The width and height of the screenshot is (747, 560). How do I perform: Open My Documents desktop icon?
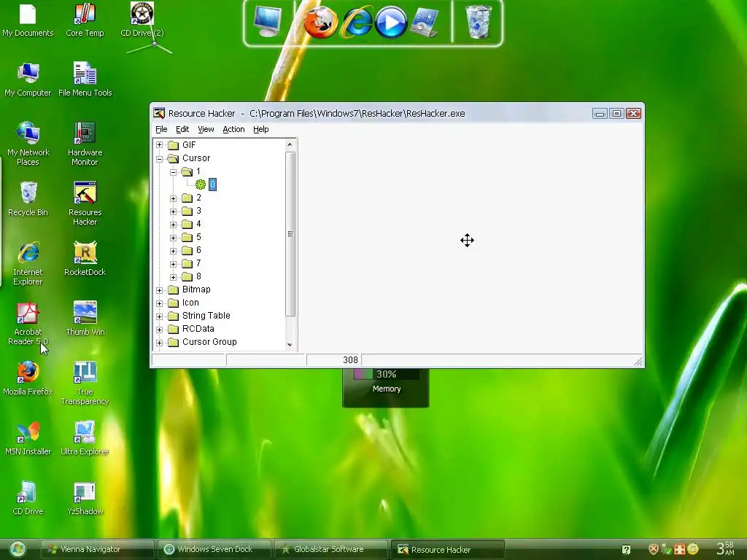coord(28,20)
